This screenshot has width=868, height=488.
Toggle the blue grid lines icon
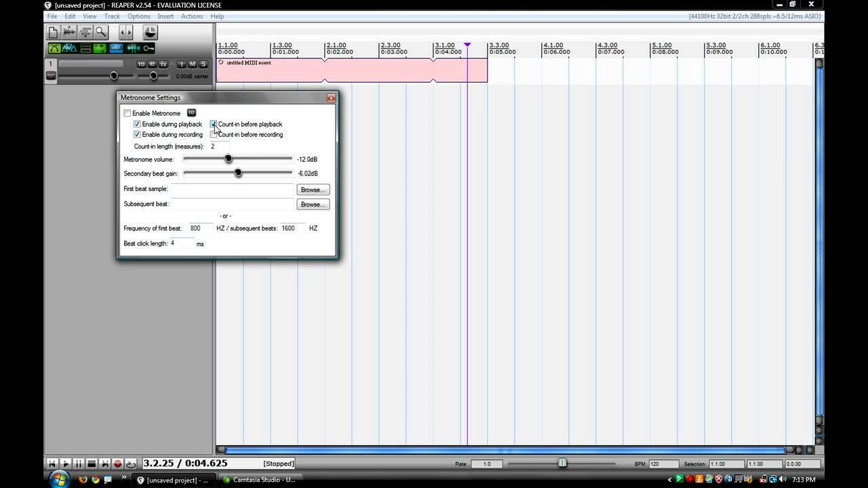click(x=116, y=48)
